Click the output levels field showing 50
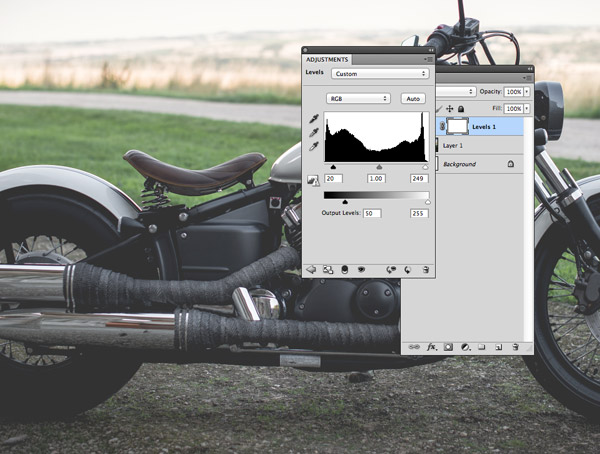600x454 pixels. [371, 214]
